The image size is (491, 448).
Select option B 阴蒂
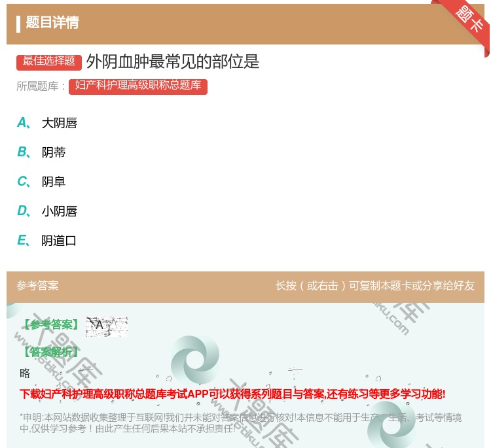(41, 152)
